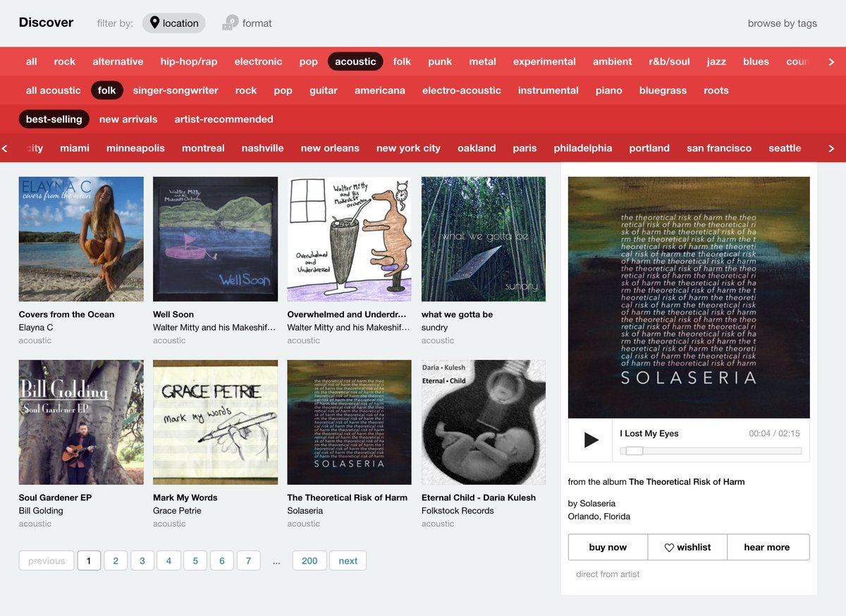Select the electronic genre
This screenshot has height=616, width=846.
pos(258,61)
